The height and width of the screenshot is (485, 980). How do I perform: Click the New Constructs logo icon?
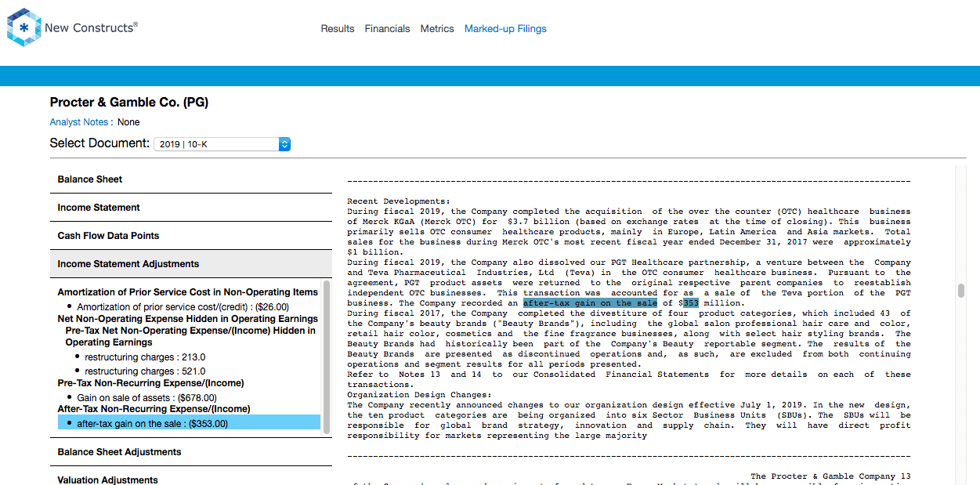24,27
